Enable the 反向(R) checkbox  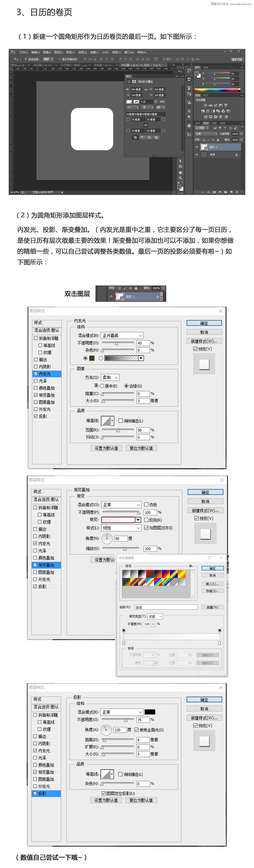click(146, 520)
